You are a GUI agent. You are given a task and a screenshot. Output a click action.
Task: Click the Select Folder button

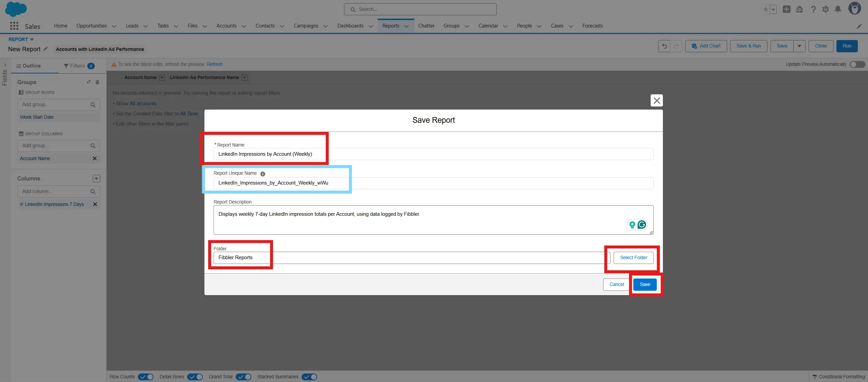click(633, 257)
